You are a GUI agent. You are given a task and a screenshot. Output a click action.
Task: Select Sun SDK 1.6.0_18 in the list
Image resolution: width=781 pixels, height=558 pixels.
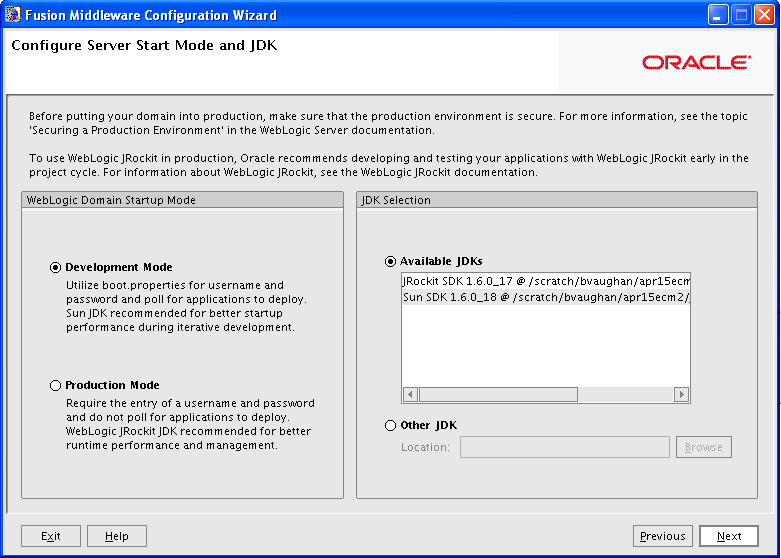546,297
